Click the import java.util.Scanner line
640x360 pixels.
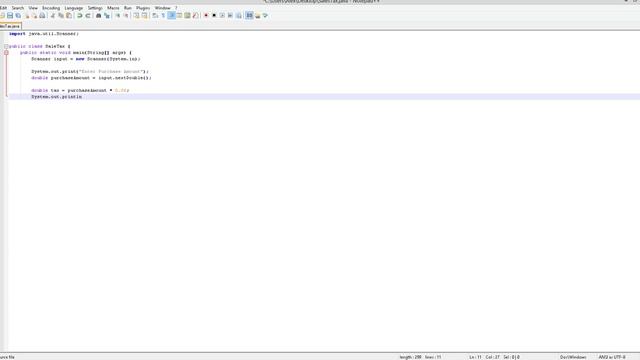click(x=44, y=34)
